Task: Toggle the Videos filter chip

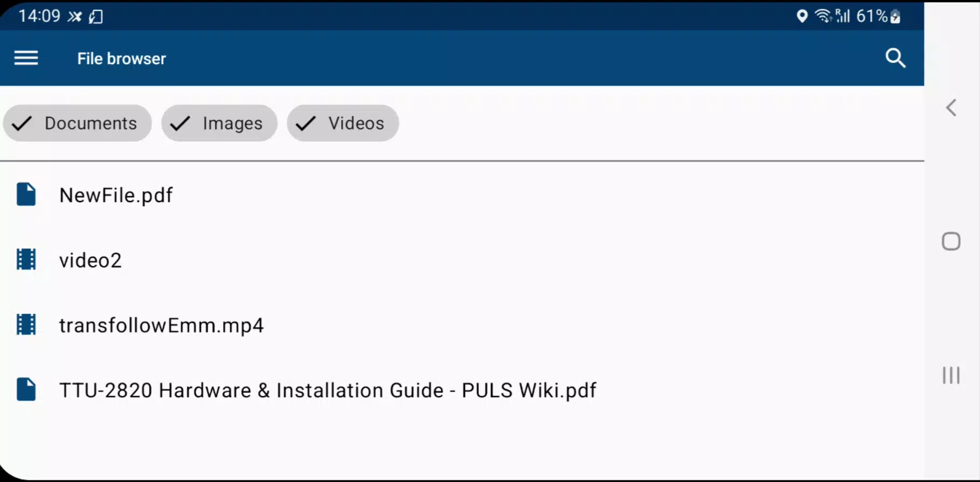Action: pyautogui.click(x=343, y=123)
